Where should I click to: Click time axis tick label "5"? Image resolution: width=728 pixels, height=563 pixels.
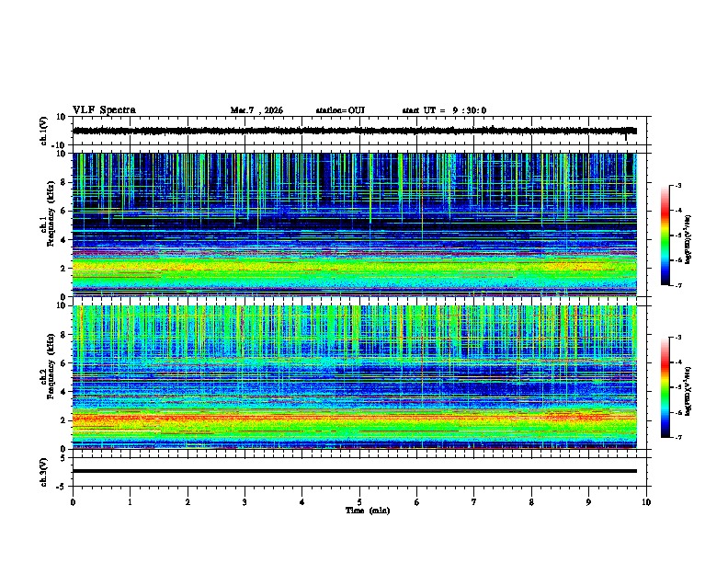(x=359, y=502)
